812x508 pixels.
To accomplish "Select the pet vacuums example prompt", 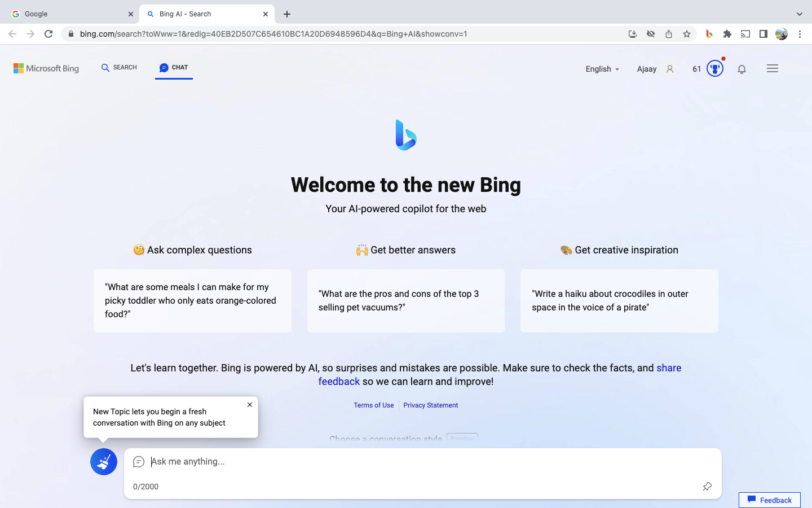I will click(x=406, y=301).
